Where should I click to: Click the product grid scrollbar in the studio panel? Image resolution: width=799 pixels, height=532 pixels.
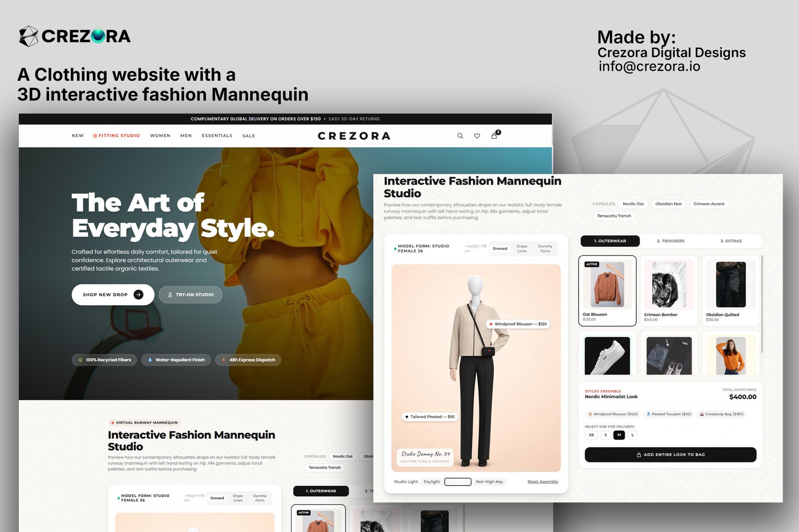click(762, 304)
